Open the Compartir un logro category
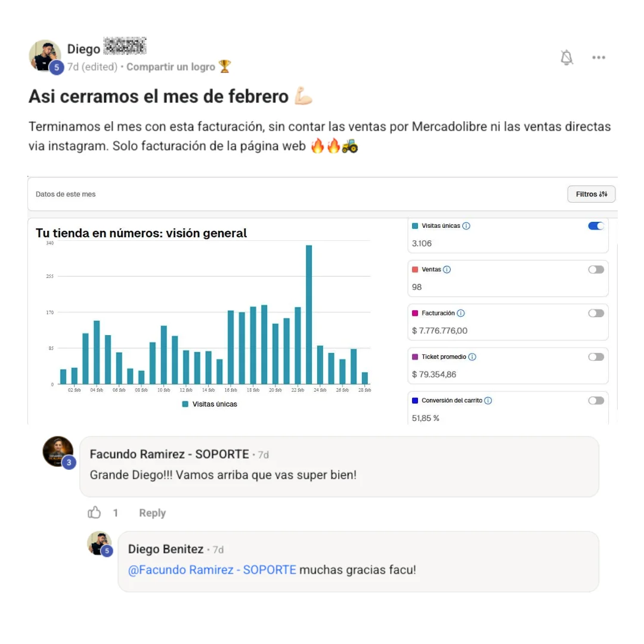The width and height of the screenshot is (644, 644). point(171,67)
